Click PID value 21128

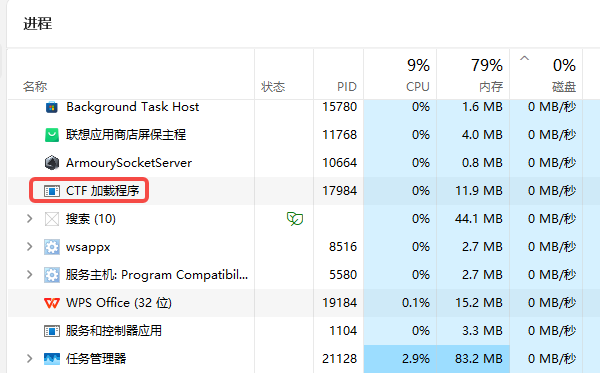[339, 359]
